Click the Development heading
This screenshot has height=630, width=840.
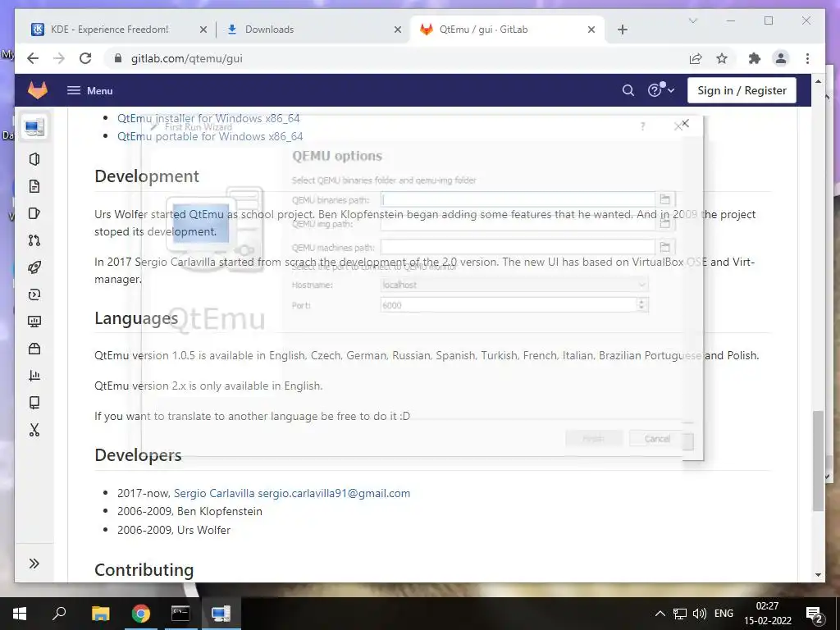coord(147,176)
